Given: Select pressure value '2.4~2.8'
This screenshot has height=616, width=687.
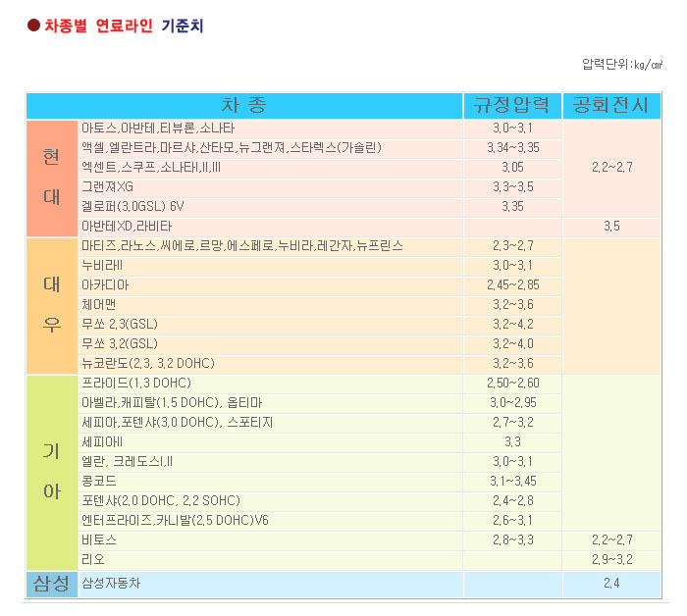Looking at the screenshot, I should coord(512,501).
